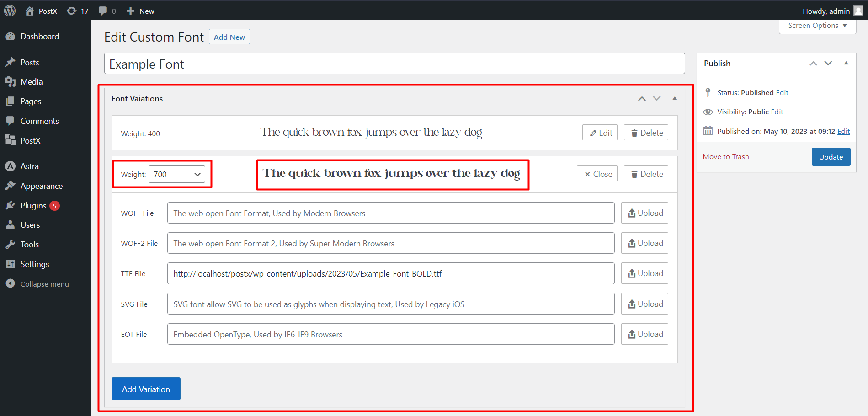Edit the Visibility setting link

pyautogui.click(x=777, y=112)
